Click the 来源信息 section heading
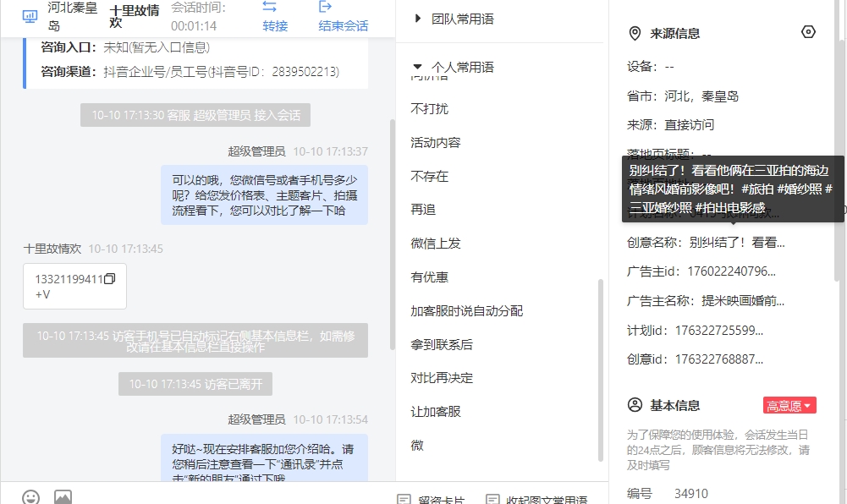The width and height of the screenshot is (847, 504). coord(674,34)
